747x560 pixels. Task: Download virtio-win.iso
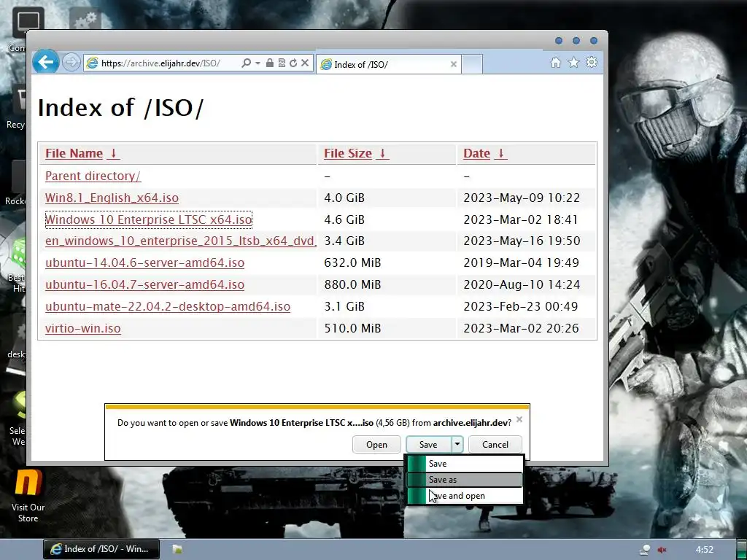83,329
